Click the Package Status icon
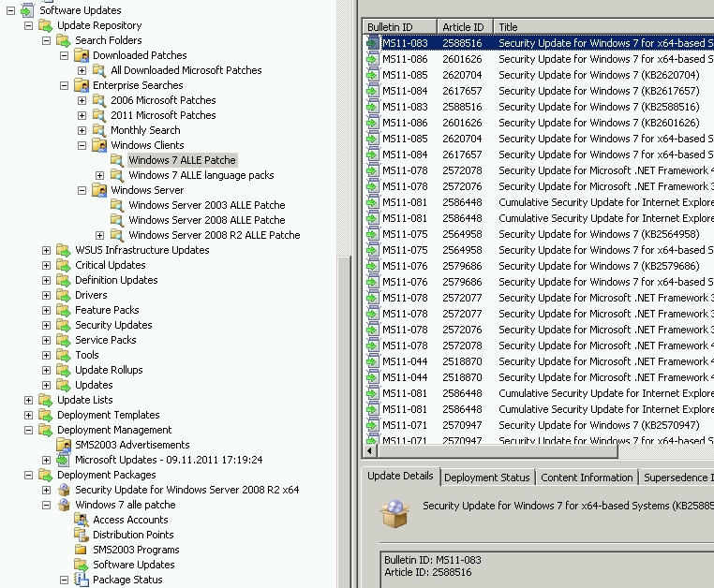 82,580
